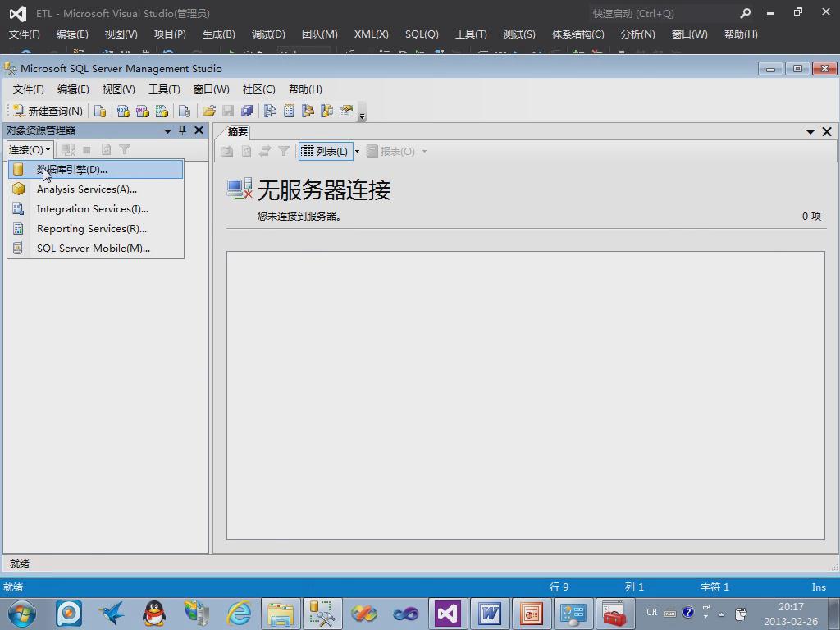Open the Connect (连接) dropdown in Object Explorer
This screenshot has height=630, width=840.
[x=30, y=149]
